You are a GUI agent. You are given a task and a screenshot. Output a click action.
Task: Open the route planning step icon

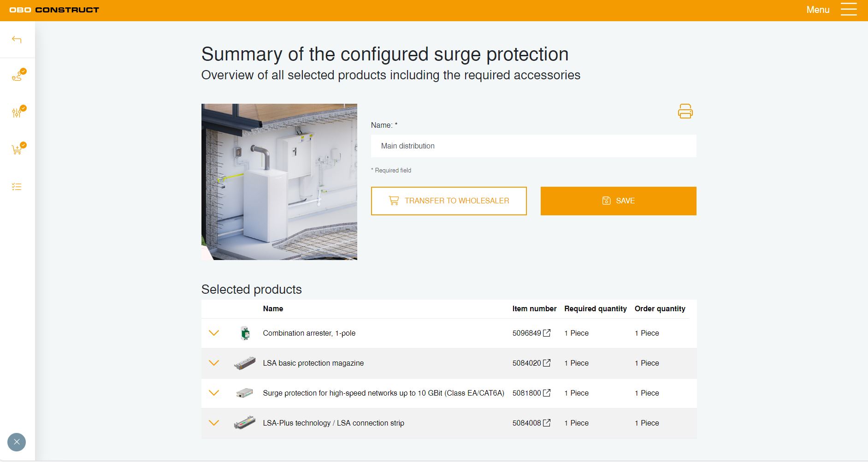click(x=17, y=76)
